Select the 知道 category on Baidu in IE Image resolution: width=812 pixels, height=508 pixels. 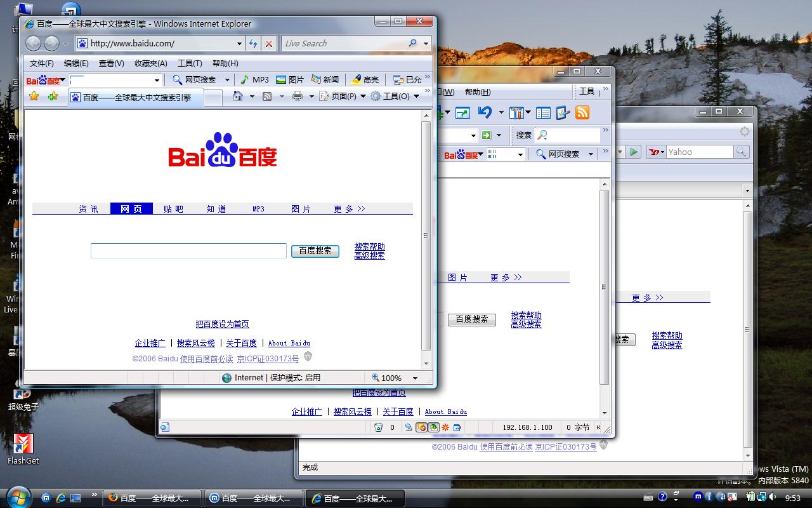(x=216, y=209)
